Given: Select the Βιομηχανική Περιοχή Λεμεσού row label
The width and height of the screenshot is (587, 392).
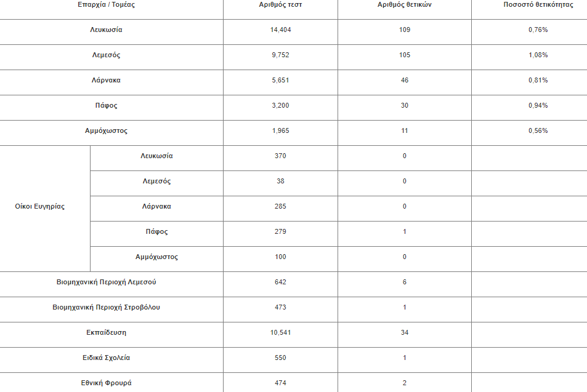Looking at the screenshot, I should pos(107,282).
